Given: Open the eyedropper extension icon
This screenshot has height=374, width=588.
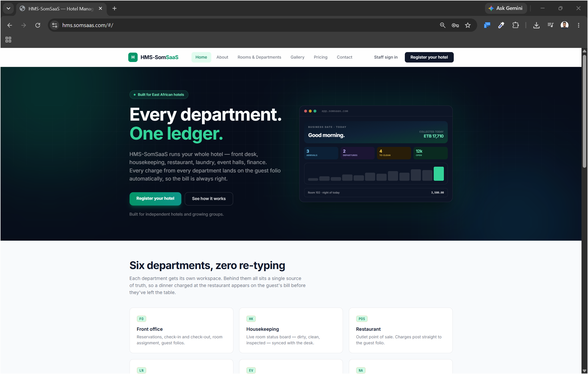Looking at the screenshot, I should click(501, 25).
